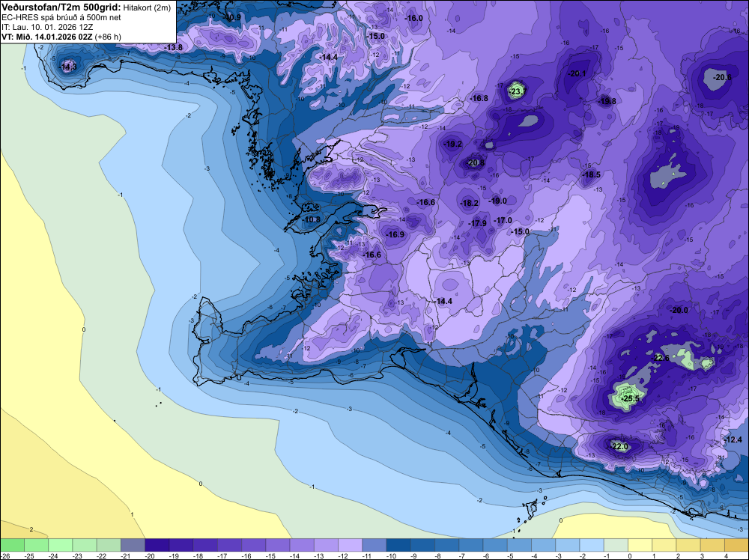Click the line 'EC-HRES spá brúuð á 500m net'
Screen dimensions: 749x560
pos(61,17)
